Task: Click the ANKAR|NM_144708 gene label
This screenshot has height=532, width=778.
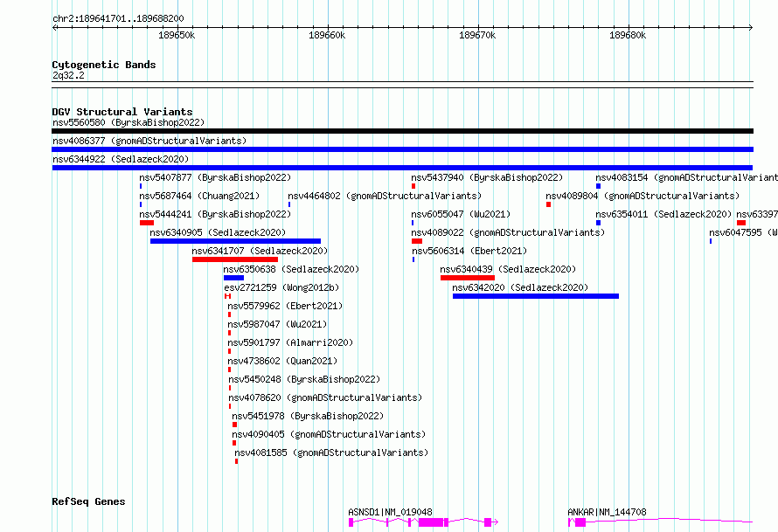Action: [x=607, y=512]
